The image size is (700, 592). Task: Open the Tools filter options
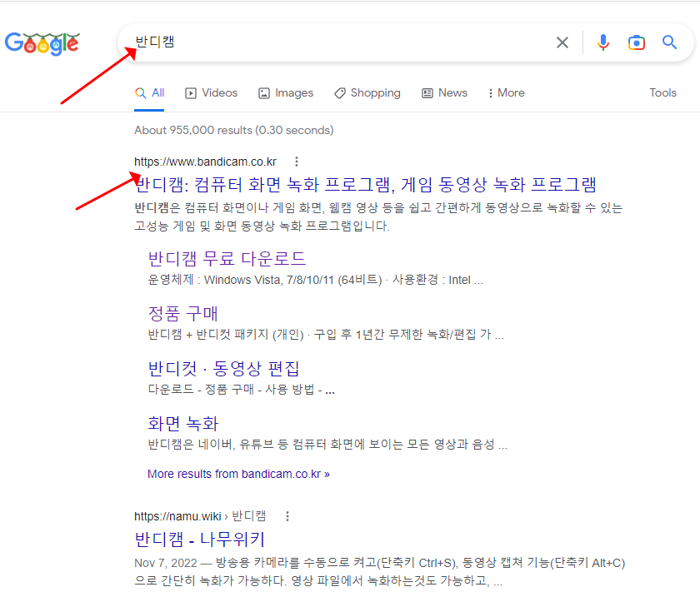663,92
